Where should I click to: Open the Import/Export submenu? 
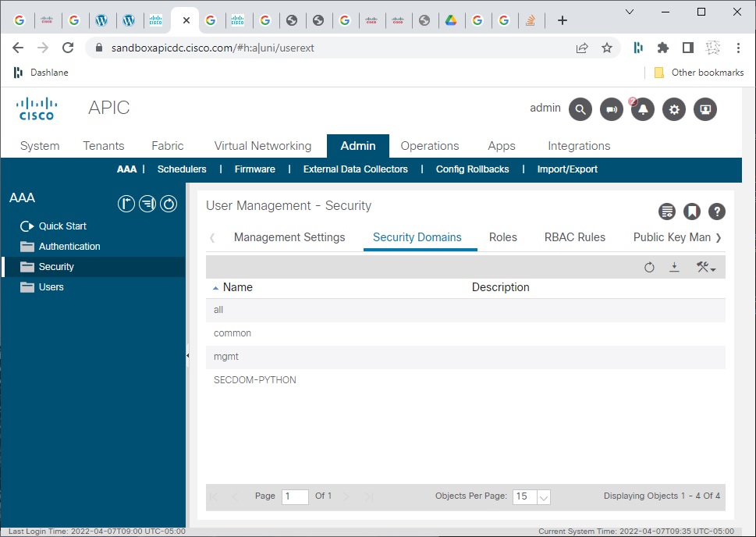pos(567,169)
